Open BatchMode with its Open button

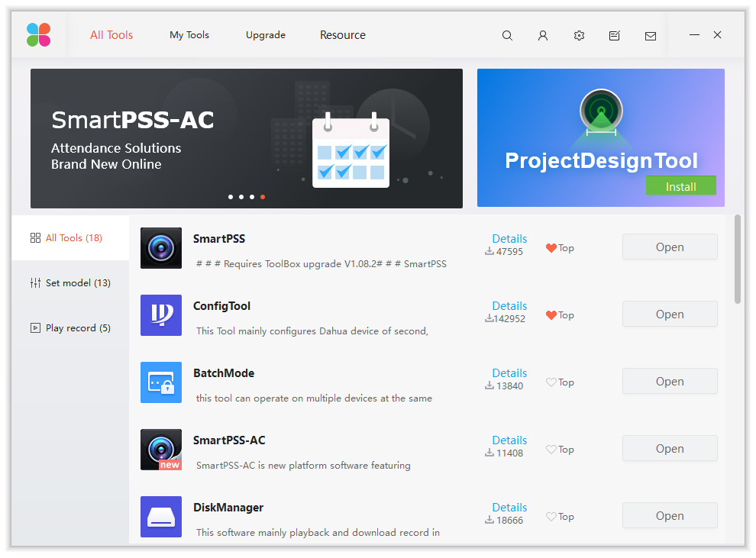point(670,381)
